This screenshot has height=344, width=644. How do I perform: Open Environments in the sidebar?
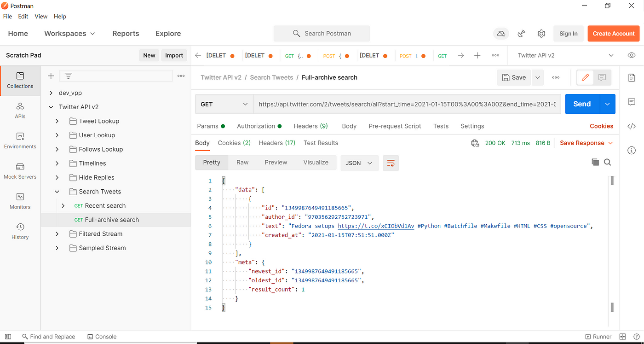tap(20, 140)
